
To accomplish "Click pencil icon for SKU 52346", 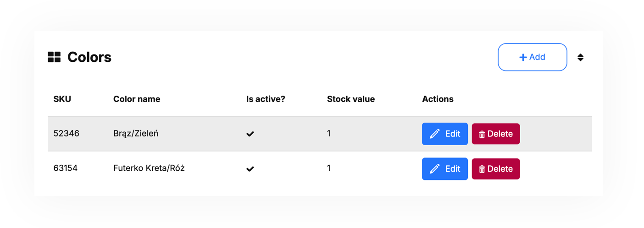I will [x=434, y=134].
